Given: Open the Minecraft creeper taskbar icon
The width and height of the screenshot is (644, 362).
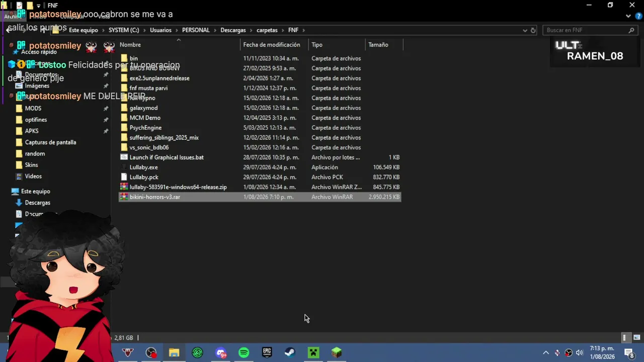Looking at the screenshot, I should tap(313, 352).
